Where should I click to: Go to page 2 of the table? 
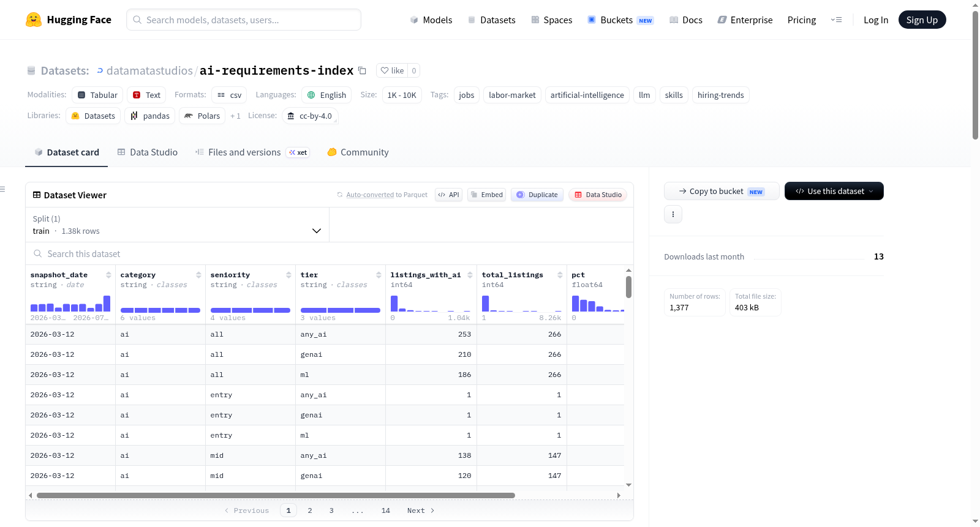pos(310,510)
